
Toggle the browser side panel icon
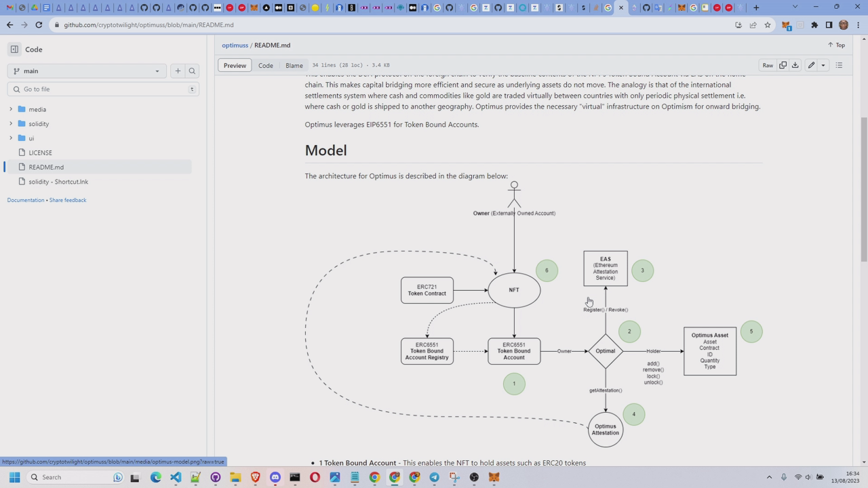829,25
